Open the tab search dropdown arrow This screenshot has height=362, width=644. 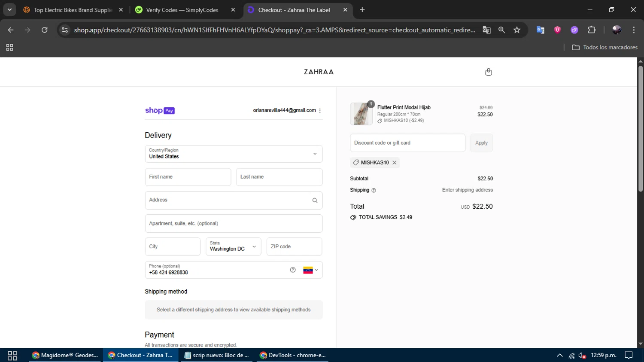(9, 10)
